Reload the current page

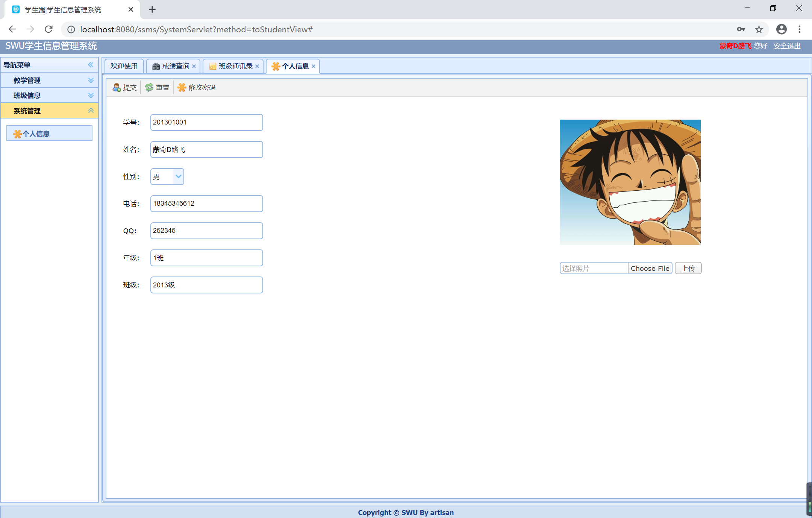click(48, 29)
